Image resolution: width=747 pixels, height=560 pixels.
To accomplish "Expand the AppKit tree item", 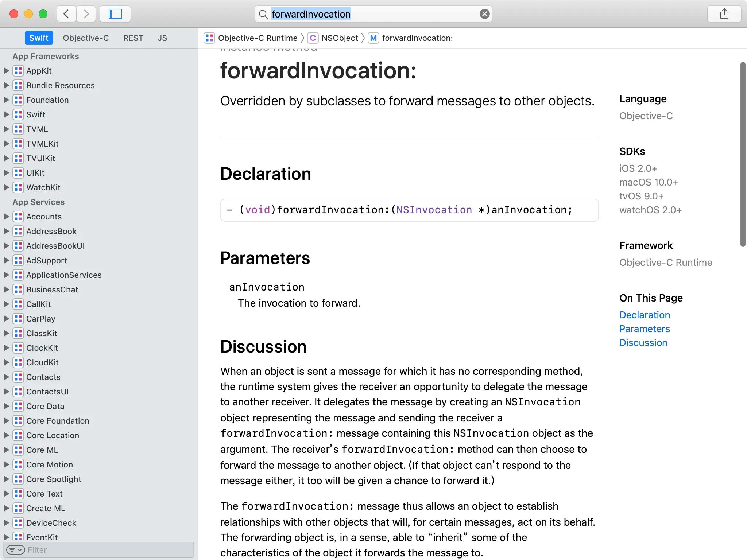I will click(6, 71).
